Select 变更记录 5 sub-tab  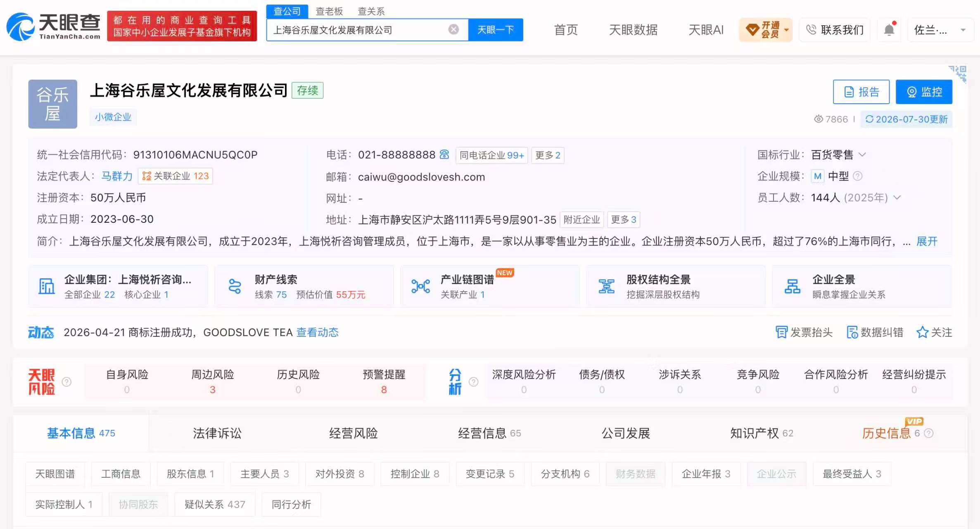(490, 474)
